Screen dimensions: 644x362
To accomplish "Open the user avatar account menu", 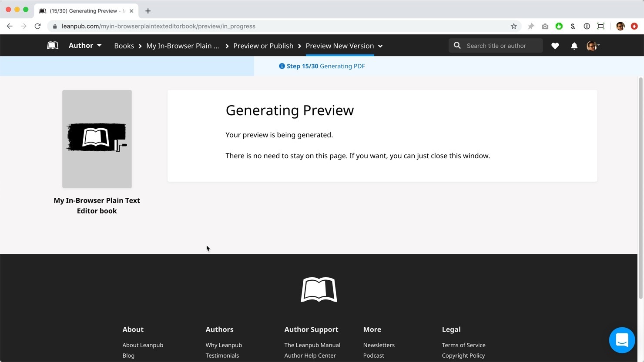I will (x=593, y=46).
